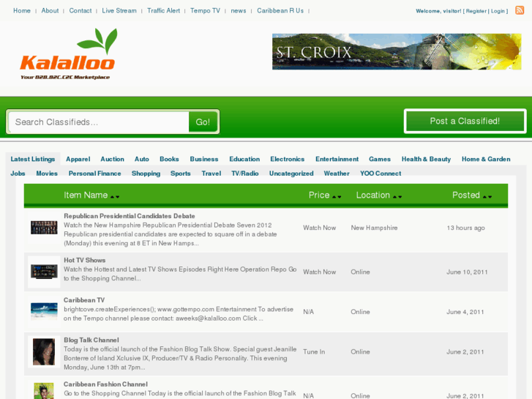
Task: Select the Electronics category tab
Action: click(288, 159)
